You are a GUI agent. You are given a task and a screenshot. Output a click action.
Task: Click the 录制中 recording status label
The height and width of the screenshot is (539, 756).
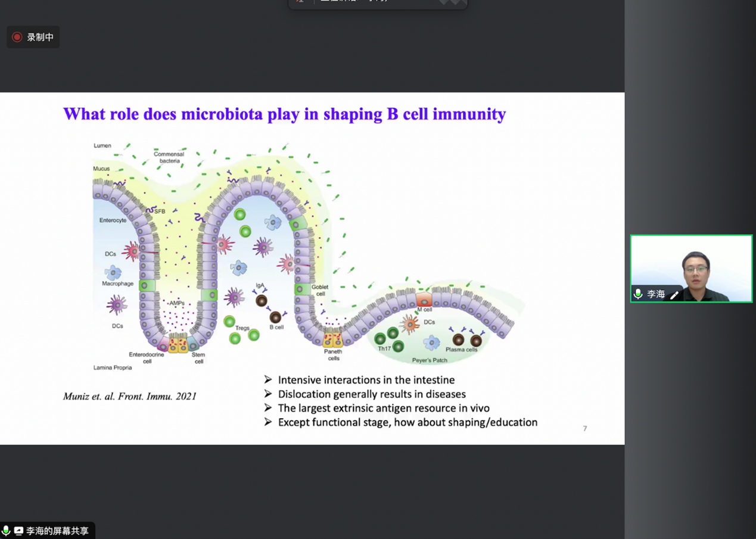tap(40, 37)
